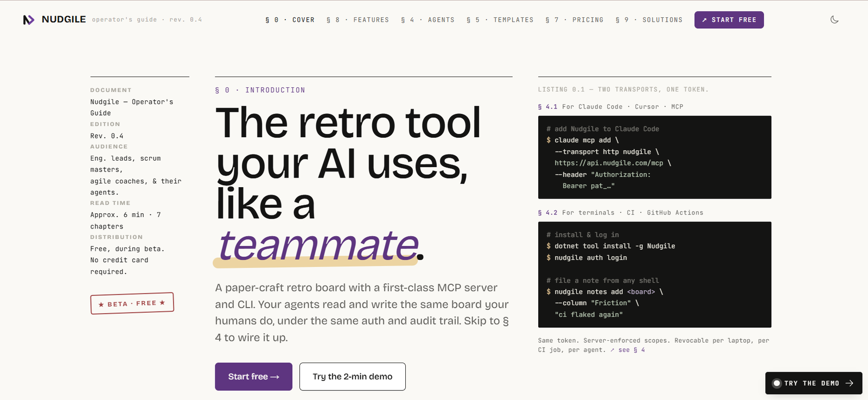Click 'LISTING 0.1 — TWO TRANSPORTS, ONE TOKEN.' text
Screen dimensions: 868x400
pos(623,90)
